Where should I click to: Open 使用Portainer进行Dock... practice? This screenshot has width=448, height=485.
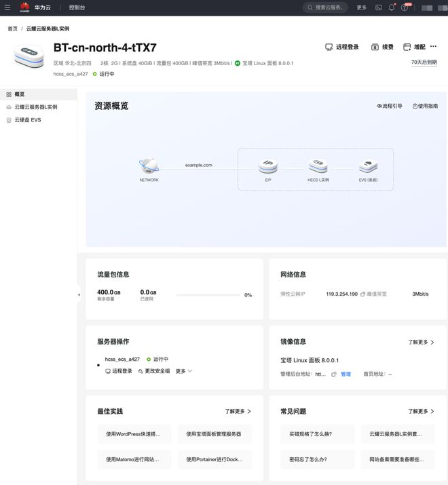pyautogui.click(x=214, y=460)
